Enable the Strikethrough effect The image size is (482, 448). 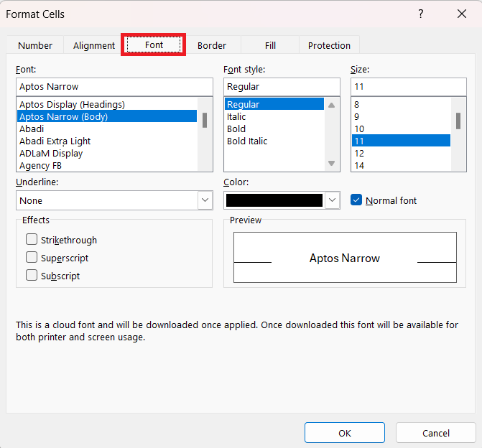32,239
